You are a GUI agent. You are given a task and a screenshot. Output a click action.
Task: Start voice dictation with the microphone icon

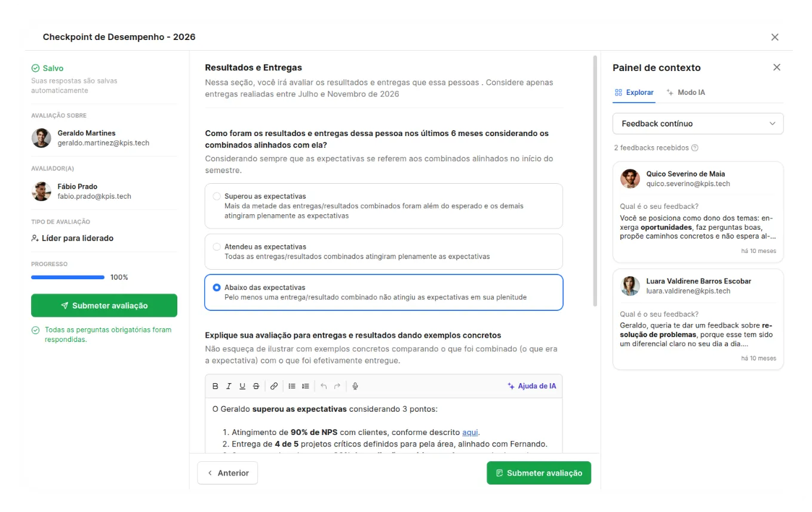[x=355, y=386]
